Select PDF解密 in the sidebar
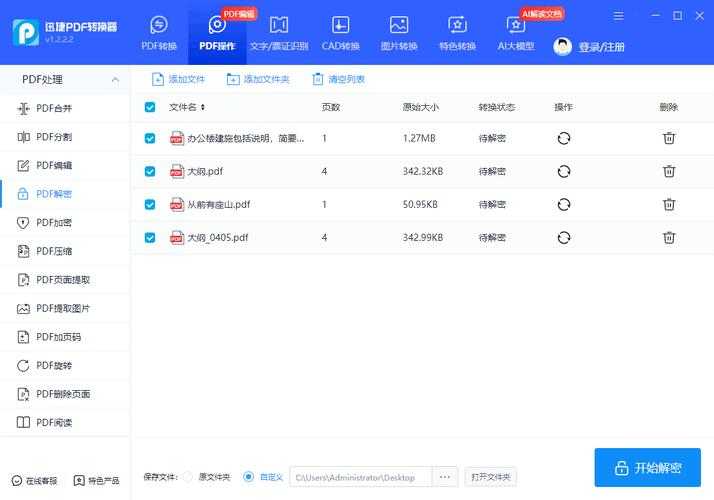The width and height of the screenshot is (714, 500). coord(65,194)
